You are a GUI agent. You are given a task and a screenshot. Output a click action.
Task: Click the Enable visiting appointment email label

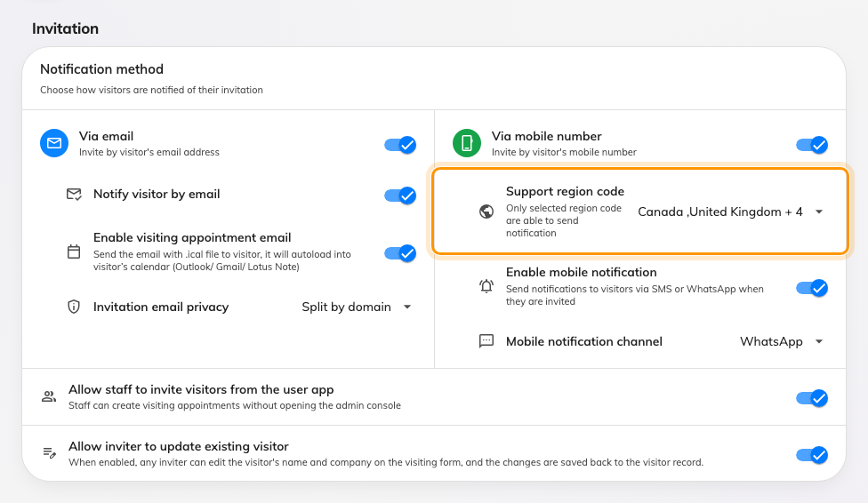point(192,237)
